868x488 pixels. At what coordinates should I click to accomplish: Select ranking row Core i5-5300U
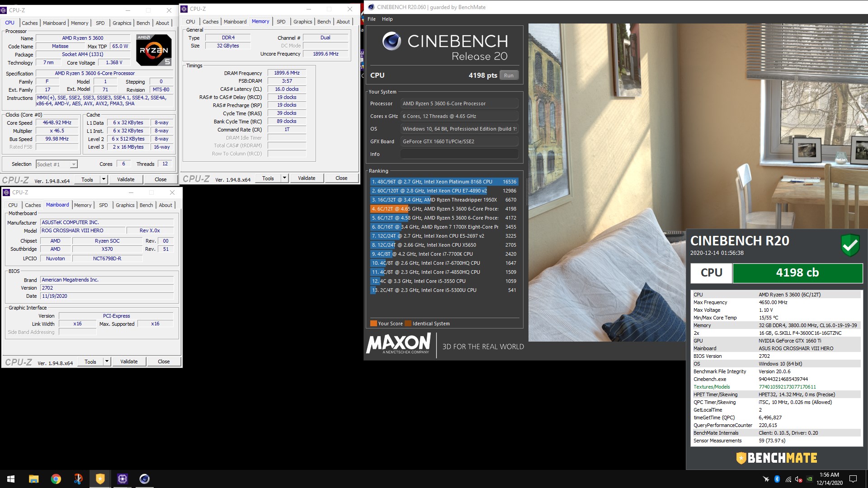pyautogui.click(x=444, y=290)
